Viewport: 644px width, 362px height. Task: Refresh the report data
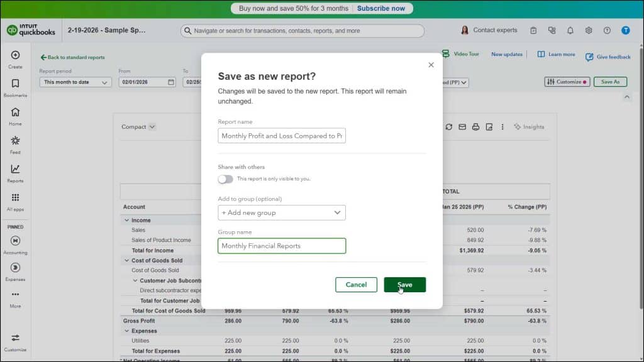(x=448, y=126)
